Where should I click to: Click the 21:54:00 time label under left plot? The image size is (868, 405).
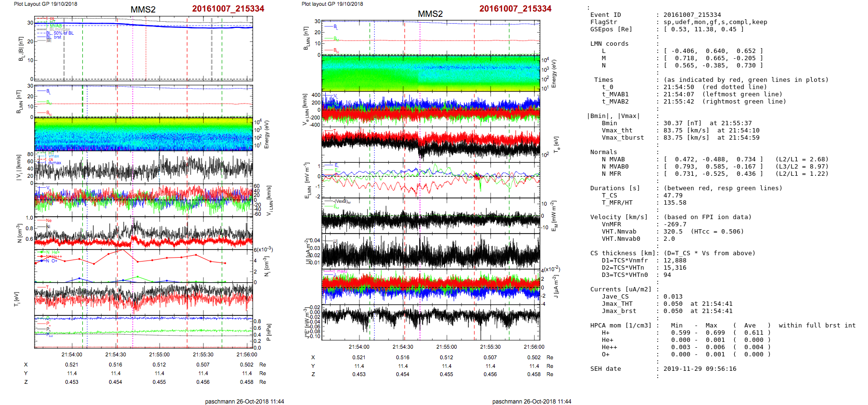[72, 355]
